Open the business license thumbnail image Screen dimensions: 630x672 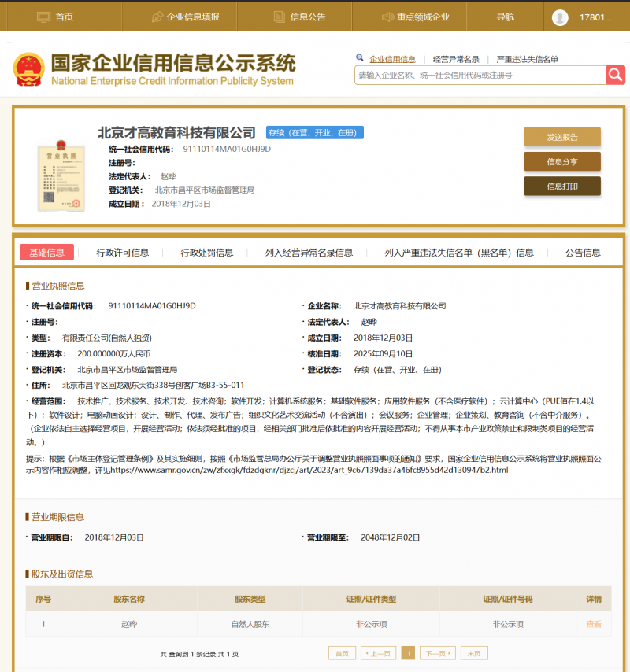[x=61, y=177]
